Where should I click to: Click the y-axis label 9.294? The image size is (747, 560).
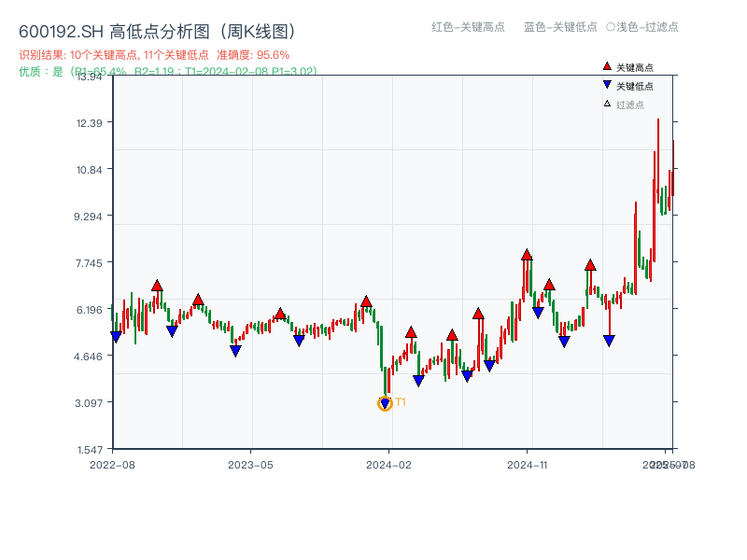point(88,217)
